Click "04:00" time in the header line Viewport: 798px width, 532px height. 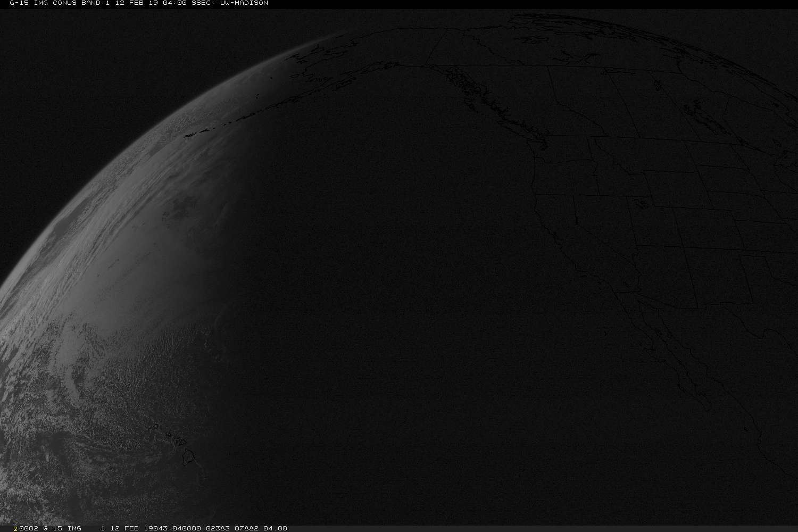174,3
